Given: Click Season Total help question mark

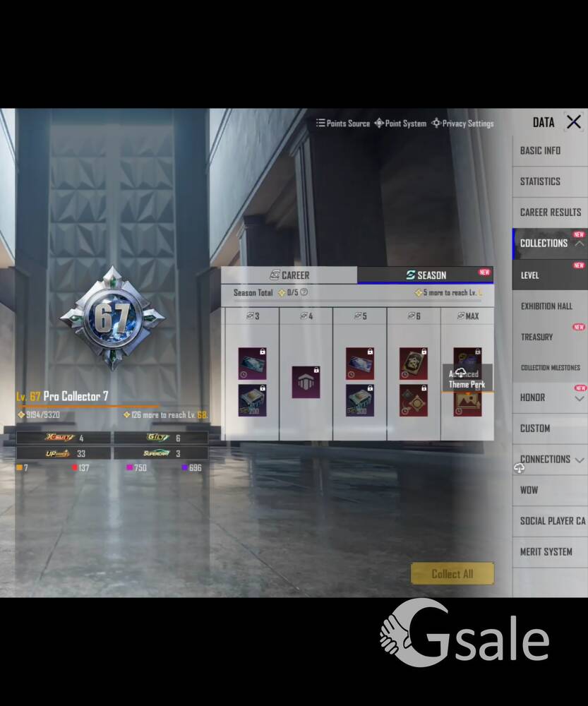Looking at the screenshot, I should pos(304,292).
